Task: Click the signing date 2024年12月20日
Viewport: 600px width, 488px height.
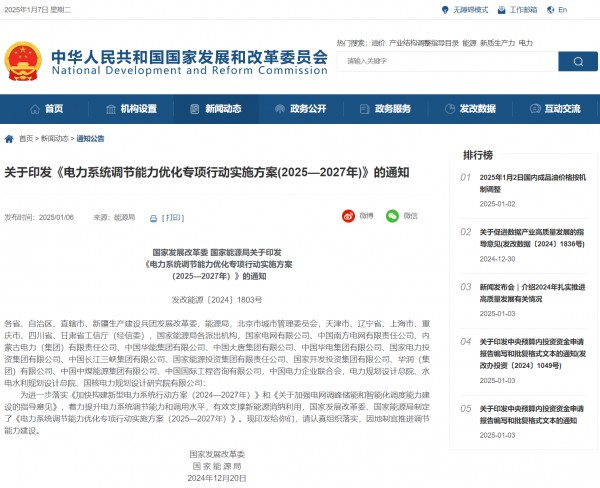Action: (217, 478)
